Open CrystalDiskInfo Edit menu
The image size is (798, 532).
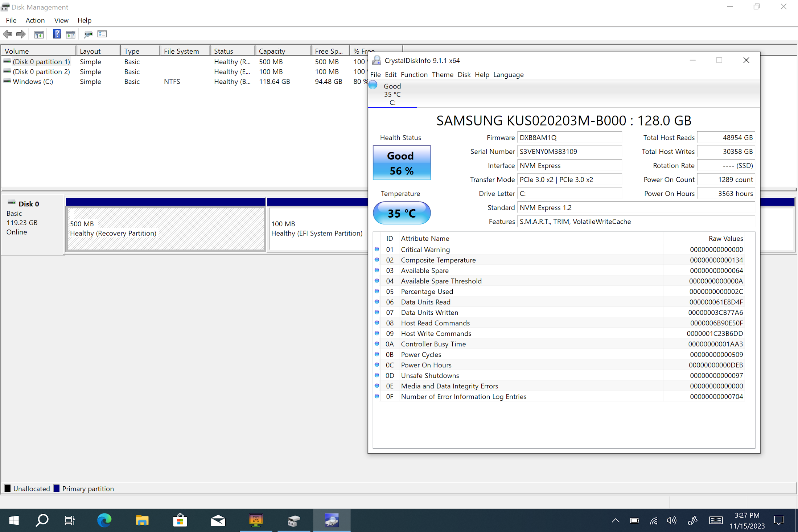(391, 74)
